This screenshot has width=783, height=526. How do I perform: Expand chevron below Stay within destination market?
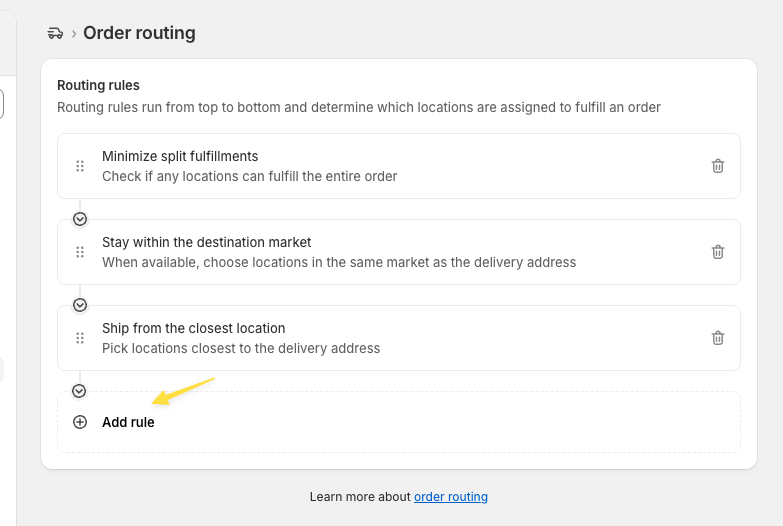click(80, 305)
